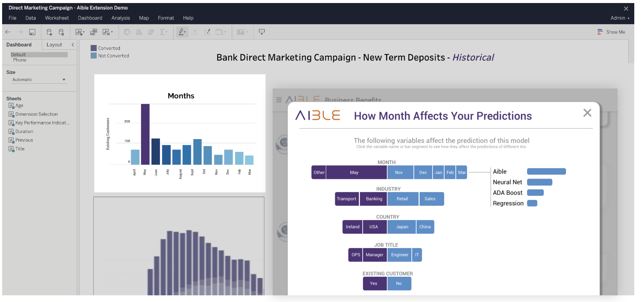Select the Title sheet
This screenshot has width=644, height=302.
(x=16, y=149)
